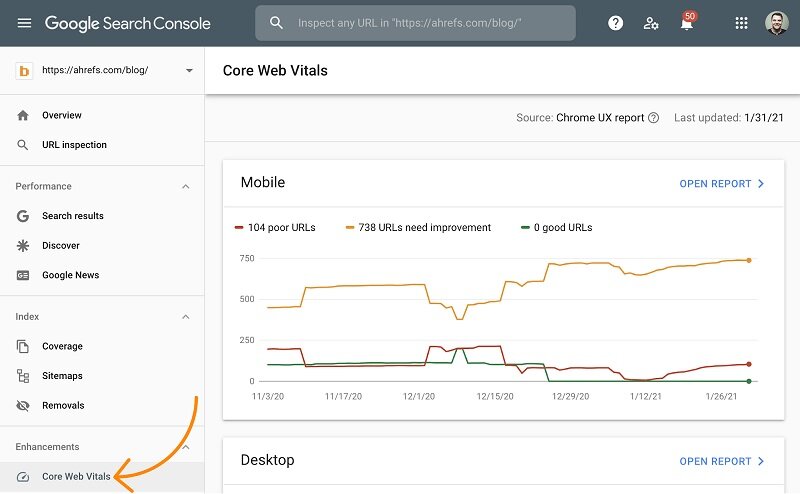Click the Index section heading
The width and height of the screenshot is (800, 494).
[x=27, y=316]
